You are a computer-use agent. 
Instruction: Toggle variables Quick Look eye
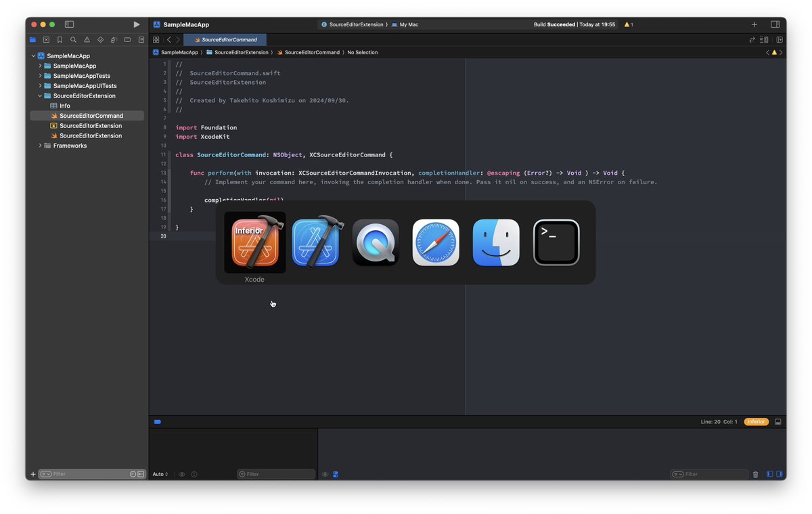coord(182,474)
